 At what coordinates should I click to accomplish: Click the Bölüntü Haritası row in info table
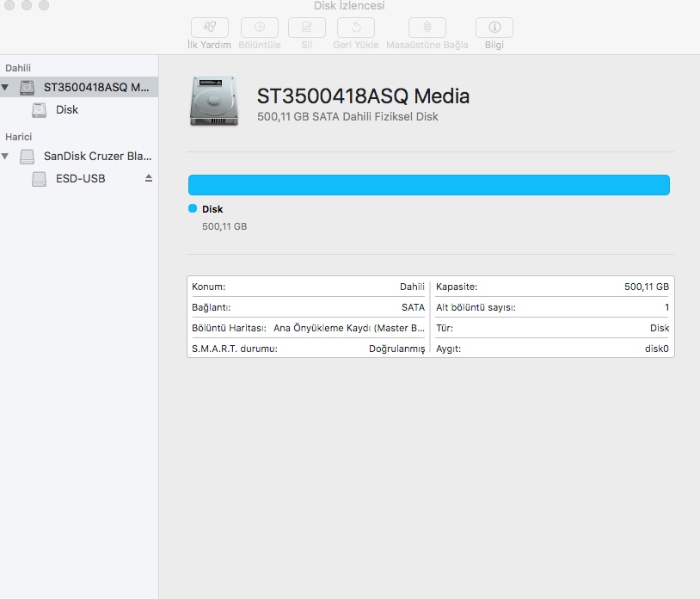(308, 328)
